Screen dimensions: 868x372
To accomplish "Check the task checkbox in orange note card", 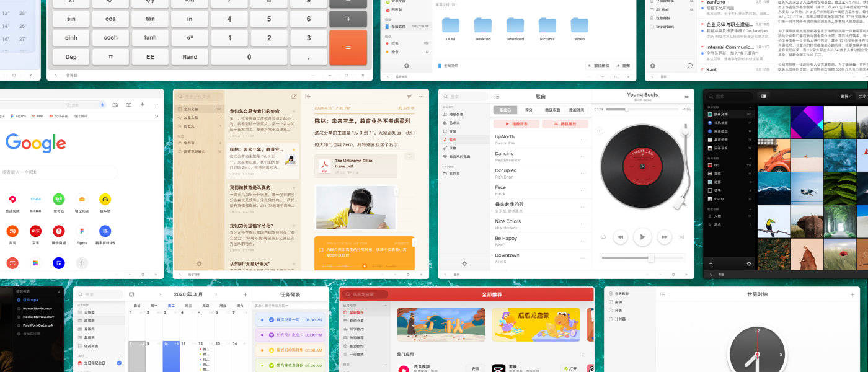I will point(321,251).
